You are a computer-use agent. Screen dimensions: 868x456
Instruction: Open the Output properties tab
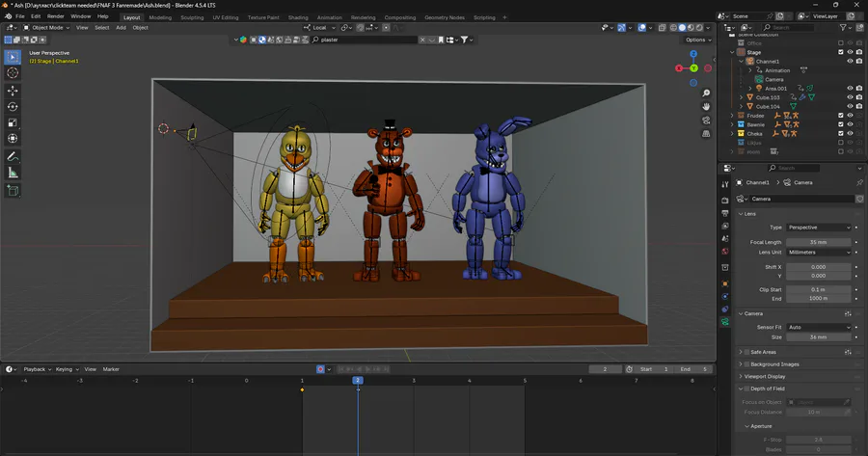[x=725, y=212]
